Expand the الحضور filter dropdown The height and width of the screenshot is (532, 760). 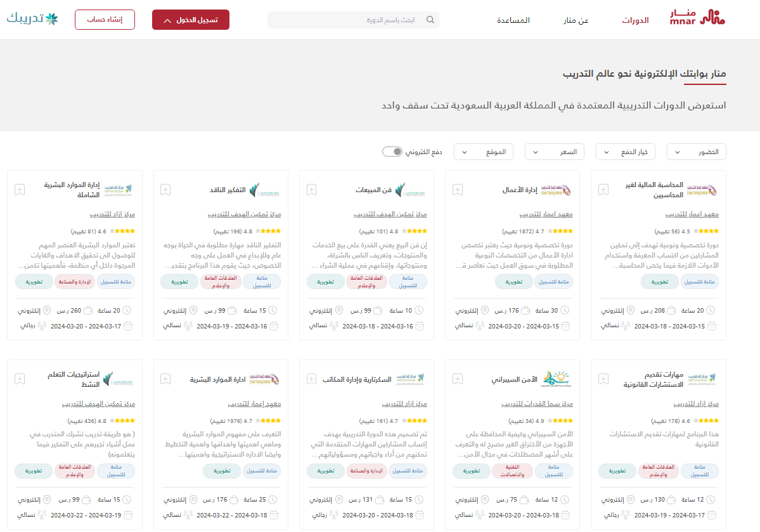coord(696,152)
